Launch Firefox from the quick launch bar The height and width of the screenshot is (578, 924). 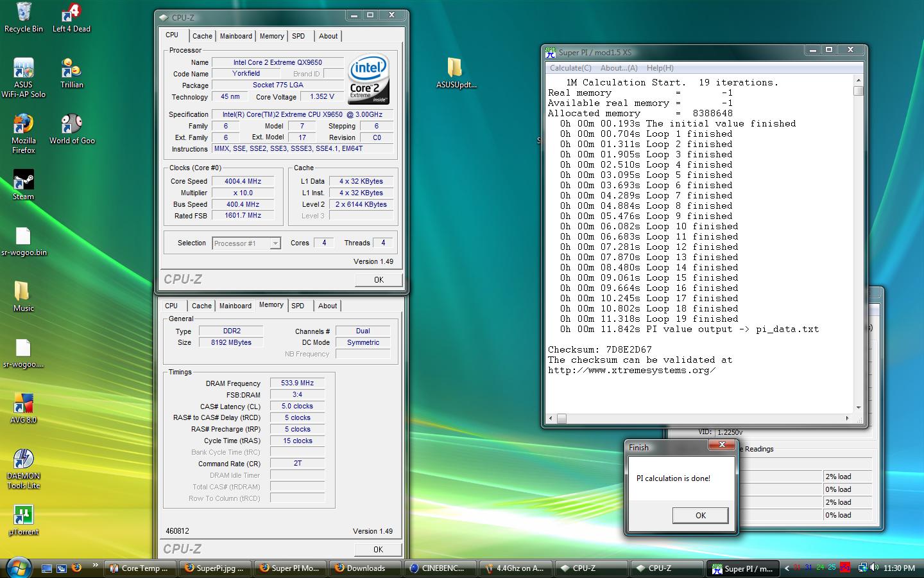click(x=76, y=568)
